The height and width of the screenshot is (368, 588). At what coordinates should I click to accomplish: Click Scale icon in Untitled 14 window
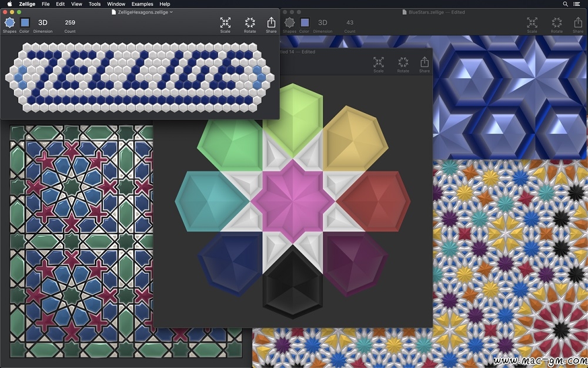[x=379, y=62]
